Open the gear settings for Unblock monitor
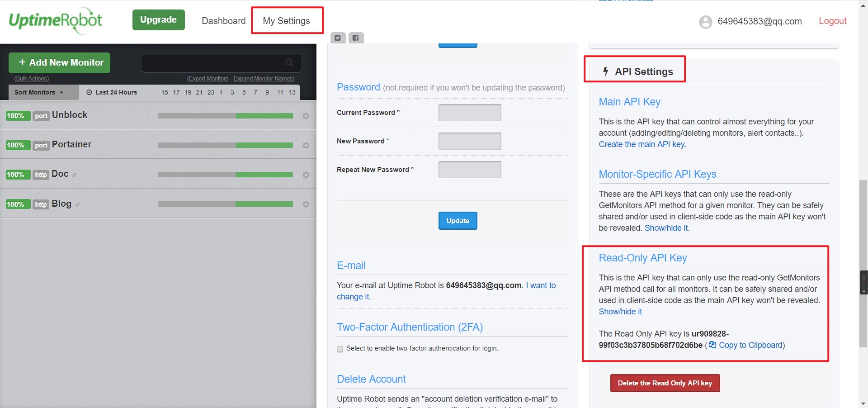Viewport: 868px width, 408px height. (306, 116)
